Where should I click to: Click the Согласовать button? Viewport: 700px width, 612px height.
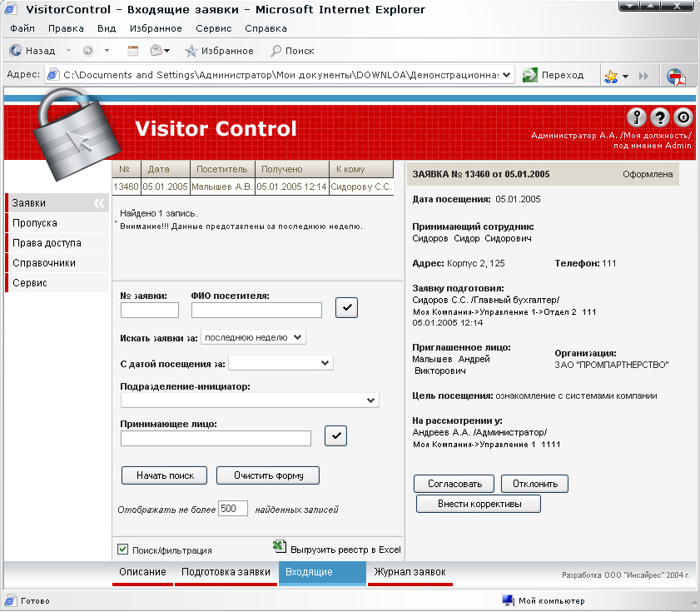[x=454, y=484]
